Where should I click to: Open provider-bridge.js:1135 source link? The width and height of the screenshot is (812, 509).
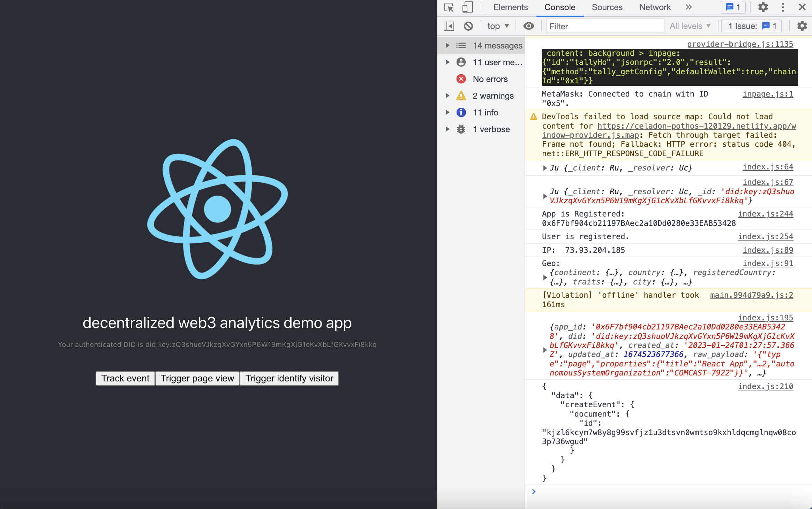[740, 44]
